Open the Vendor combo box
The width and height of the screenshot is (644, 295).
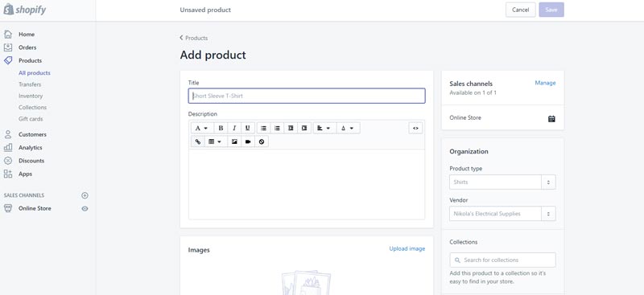(502, 214)
